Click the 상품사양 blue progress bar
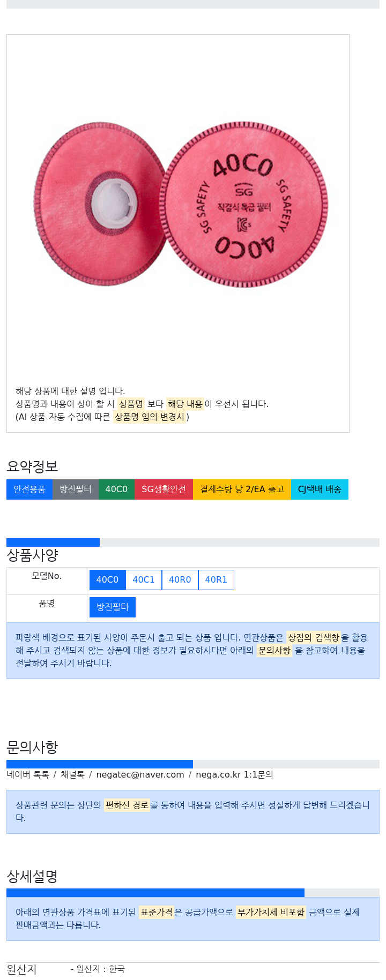This screenshot has width=386, height=980. (53, 542)
